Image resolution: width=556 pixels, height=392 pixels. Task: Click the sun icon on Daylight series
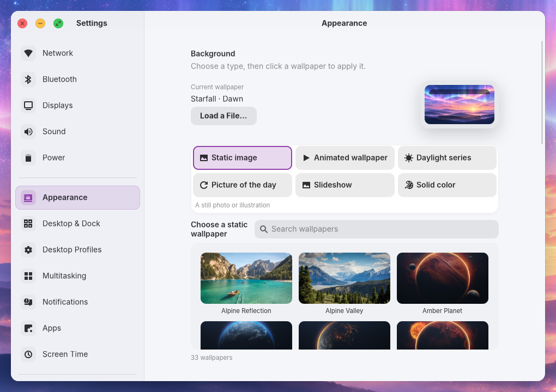pos(409,158)
